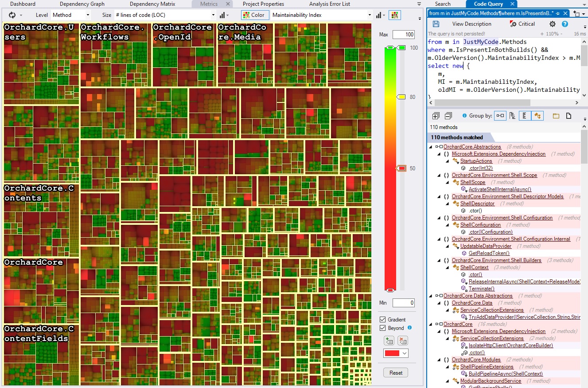This screenshot has width=588, height=388.
Task: Open the Terminate() method link
Action: tap(482, 289)
